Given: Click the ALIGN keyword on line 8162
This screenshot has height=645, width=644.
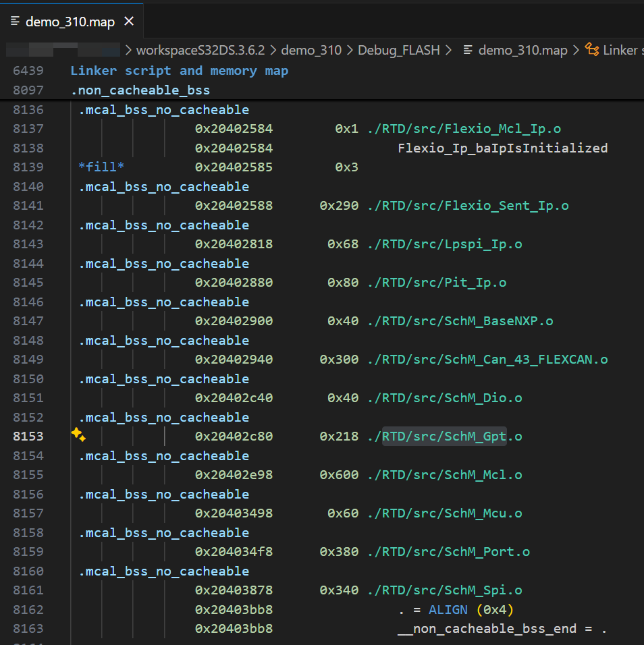Looking at the screenshot, I should pyautogui.click(x=448, y=610).
